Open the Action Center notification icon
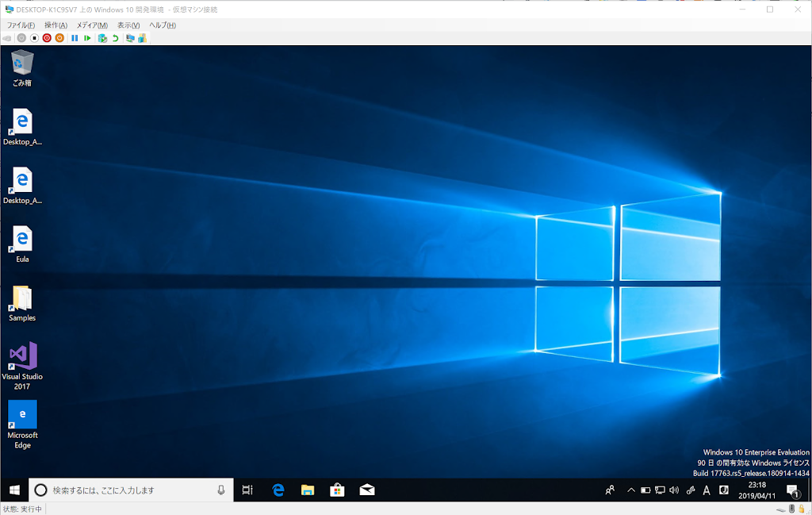Viewport: 812px width, 515px height. pos(792,490)
